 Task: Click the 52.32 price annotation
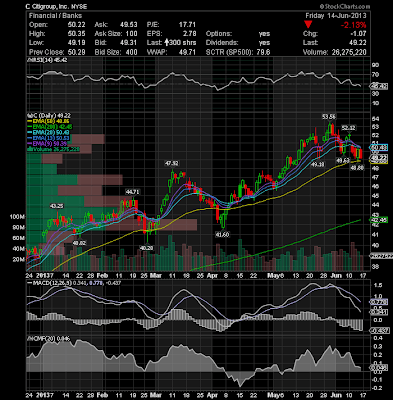348,128
